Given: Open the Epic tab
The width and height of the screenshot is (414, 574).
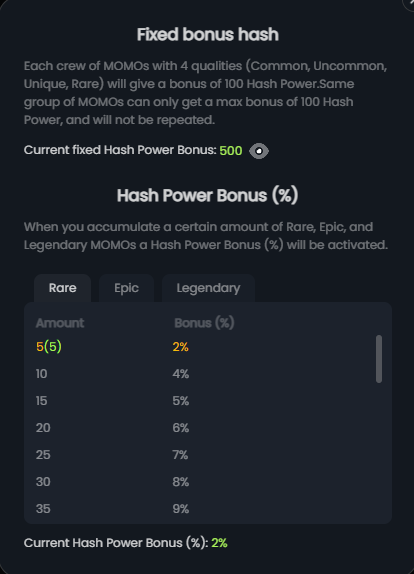Looking at the screenshot, I should [x=126, y=288].
